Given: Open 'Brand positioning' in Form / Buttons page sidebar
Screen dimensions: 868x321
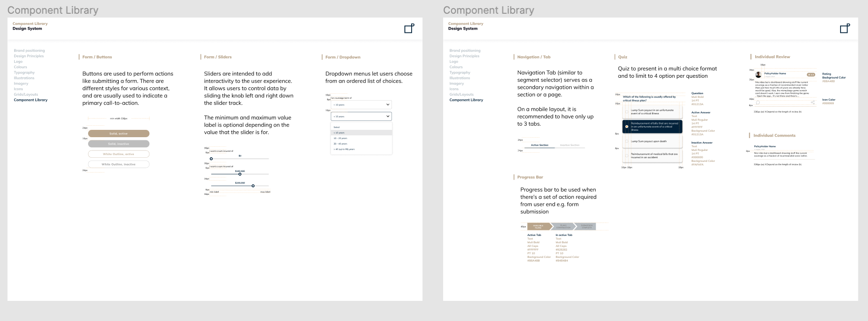Looking at the screenshot, I should pos(29,51).
